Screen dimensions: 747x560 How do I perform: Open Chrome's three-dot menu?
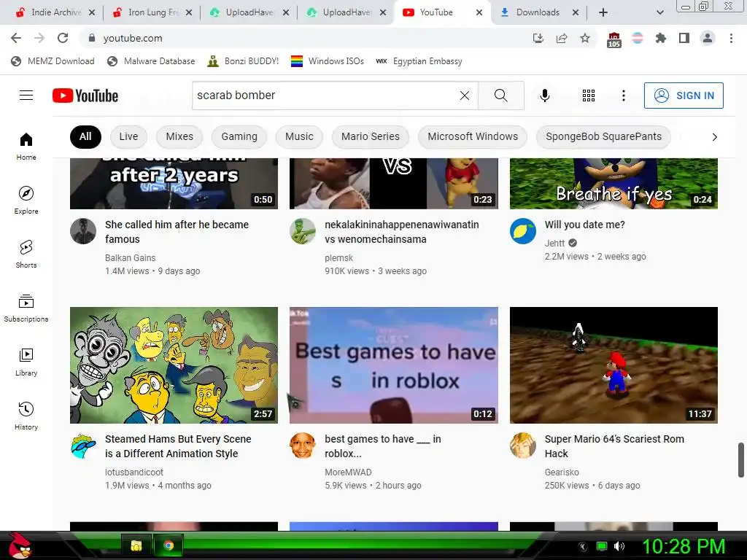click(731, 38)
